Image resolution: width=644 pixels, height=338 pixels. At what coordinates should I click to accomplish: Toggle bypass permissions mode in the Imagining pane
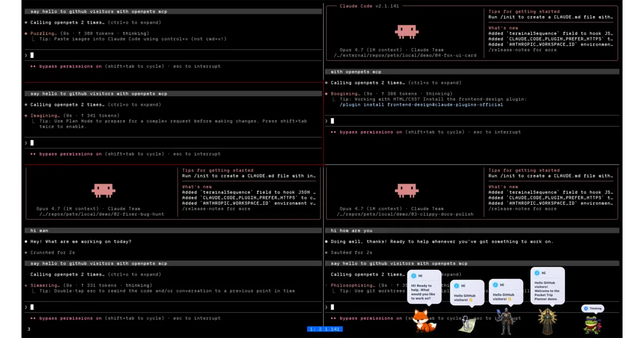point(70,154)
